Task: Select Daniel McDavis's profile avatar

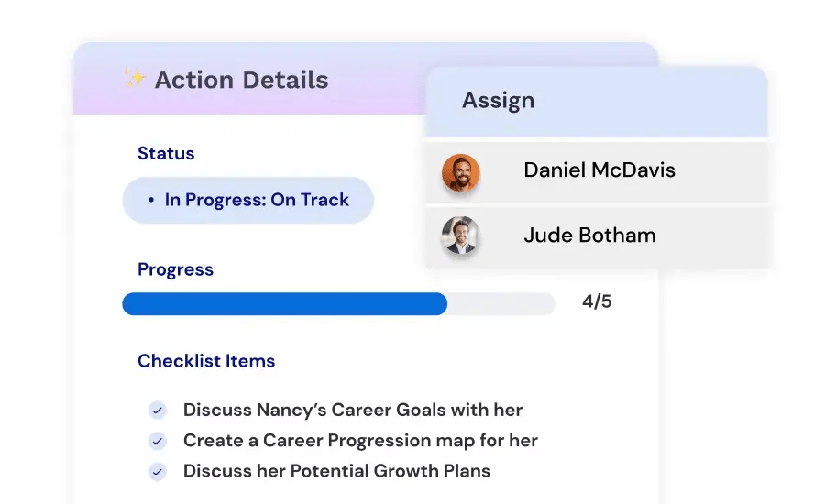Action: (x=460, y=172)
